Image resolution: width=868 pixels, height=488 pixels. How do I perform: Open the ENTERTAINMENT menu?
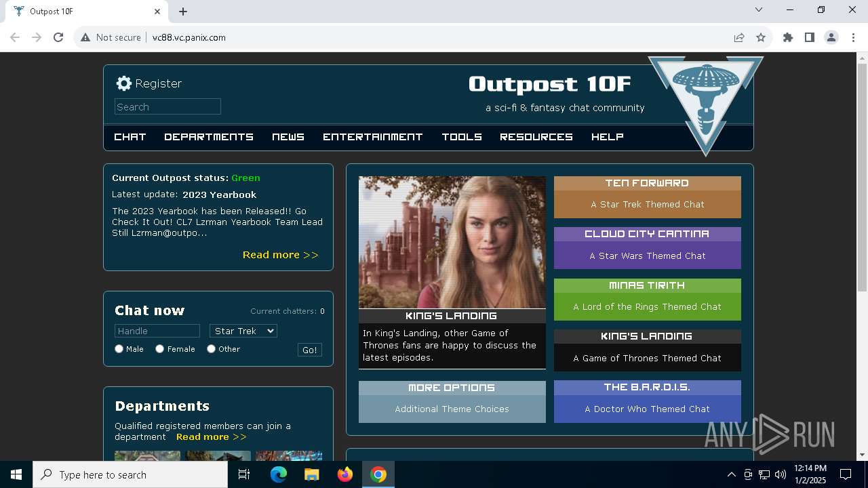373,137
